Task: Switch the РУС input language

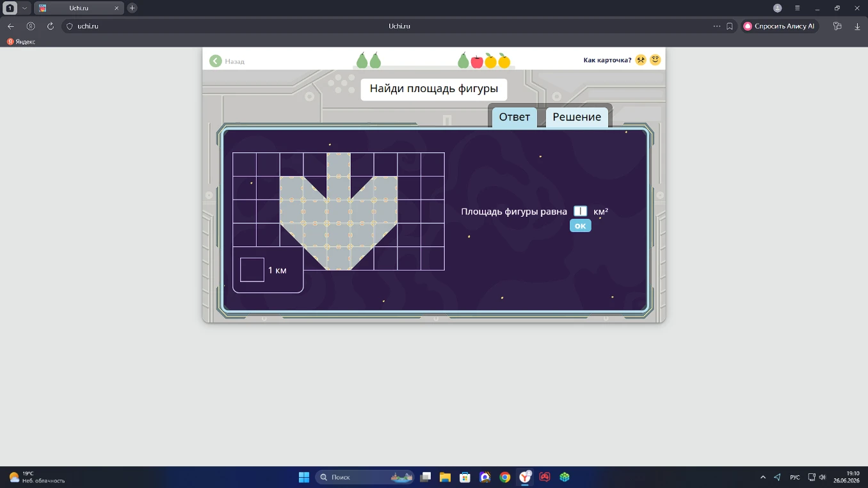Action: point(795,477)
